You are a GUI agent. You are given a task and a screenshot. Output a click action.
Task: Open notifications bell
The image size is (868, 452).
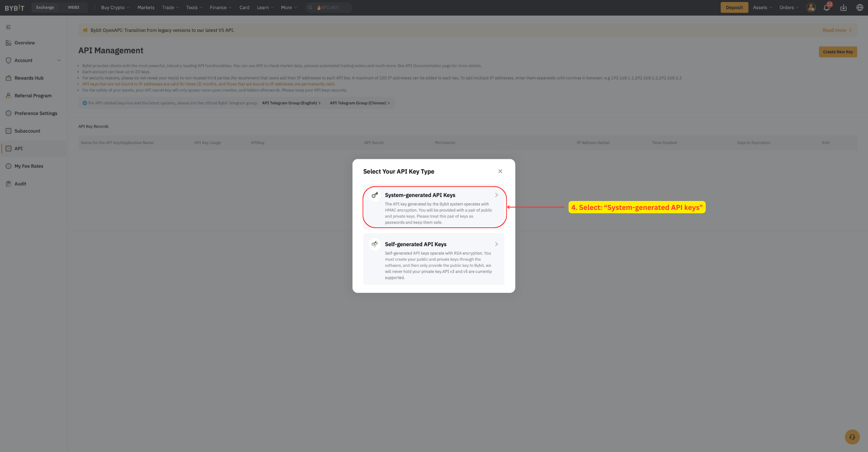click(826, 8)
